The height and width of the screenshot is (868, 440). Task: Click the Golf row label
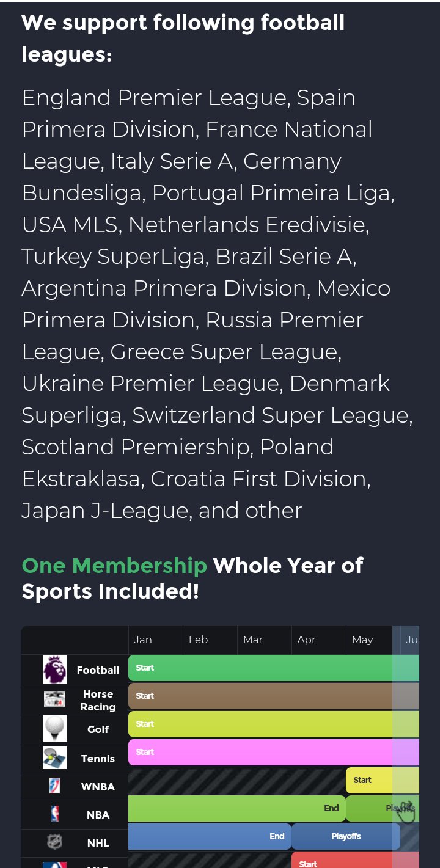click(x=98, y=729)
